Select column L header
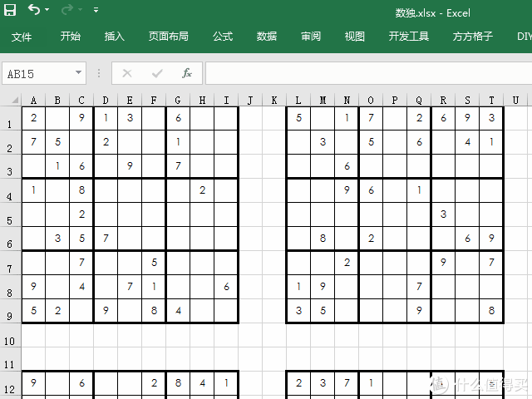The height and width of the screenshot is (399, 532). [298, 100]
